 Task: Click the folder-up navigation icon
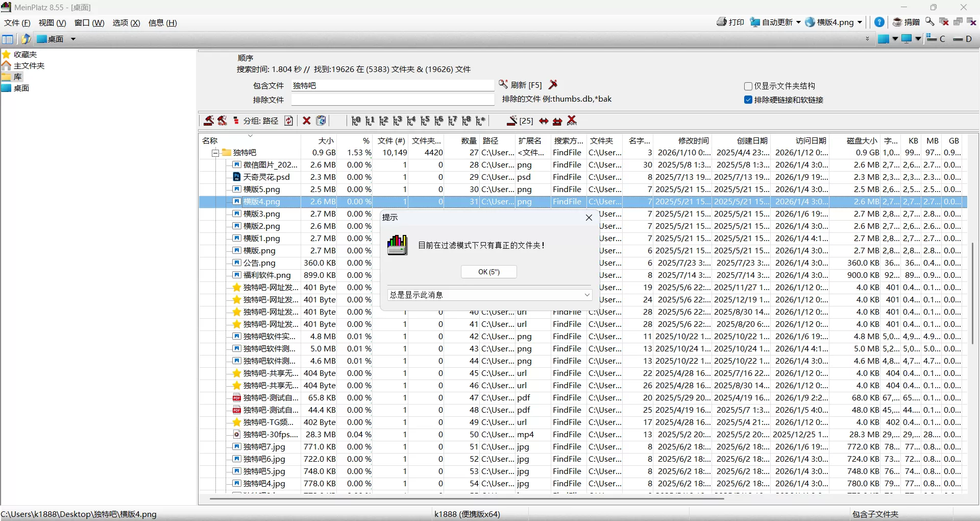pyautogui.click(x=26, y=39)
